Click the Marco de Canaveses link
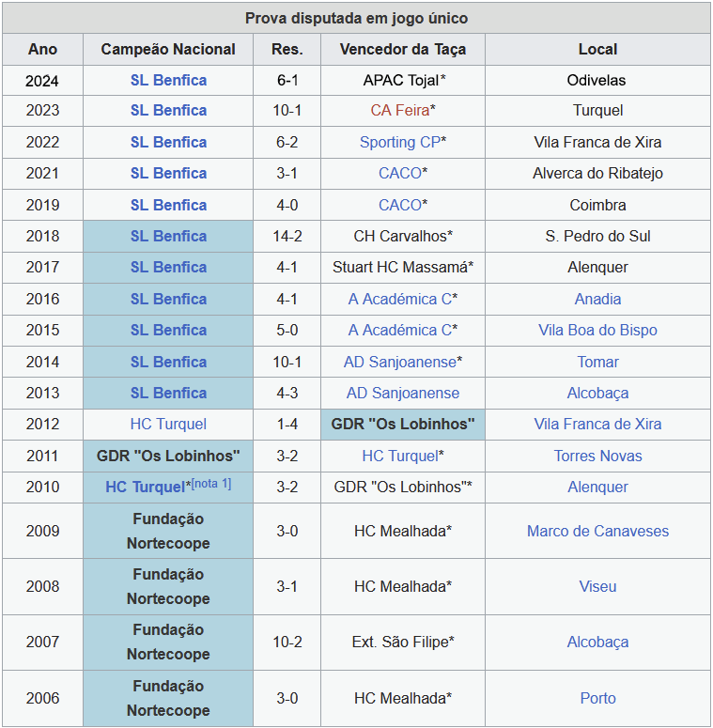713x728 pixels. pyautogui.click(x=597, y=532)
